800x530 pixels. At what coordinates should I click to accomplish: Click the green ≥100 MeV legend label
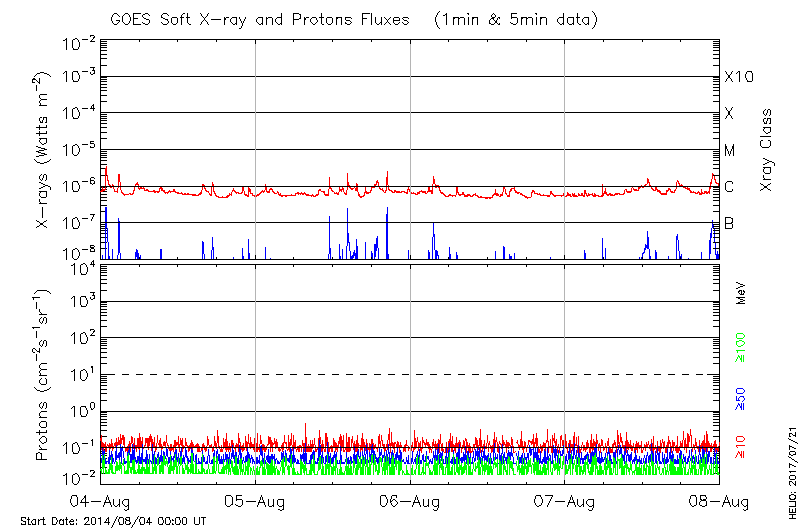pyautogui.click(x=742, y=348)
